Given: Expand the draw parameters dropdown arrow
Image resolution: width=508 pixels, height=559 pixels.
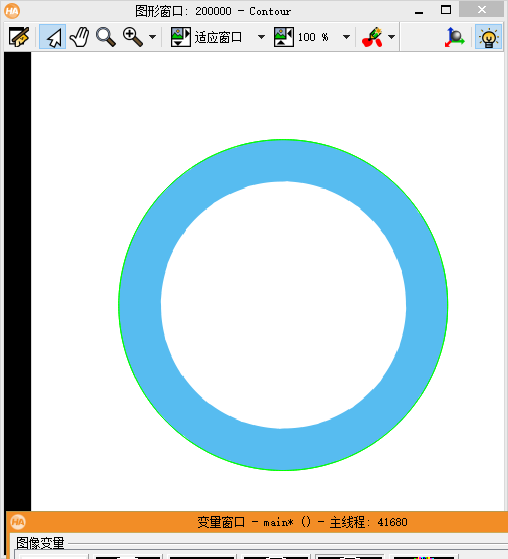Looking at the screenshot, I should tap(391, 37).
